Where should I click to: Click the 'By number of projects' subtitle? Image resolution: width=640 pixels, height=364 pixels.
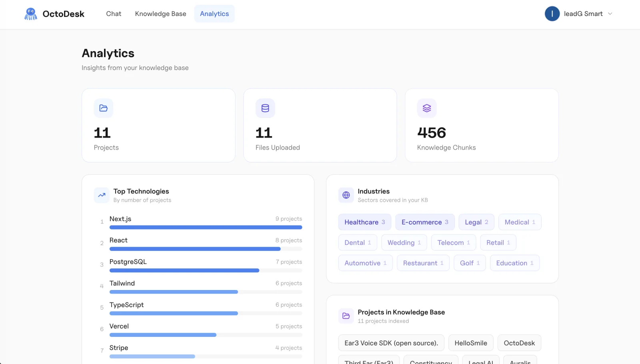[142, 200]
